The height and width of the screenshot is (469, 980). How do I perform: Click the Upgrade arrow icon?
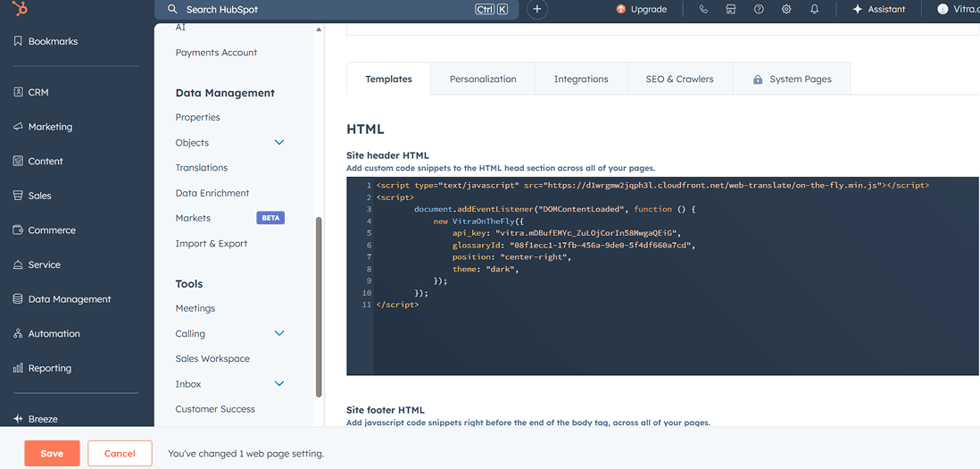(x=620, y=9)
